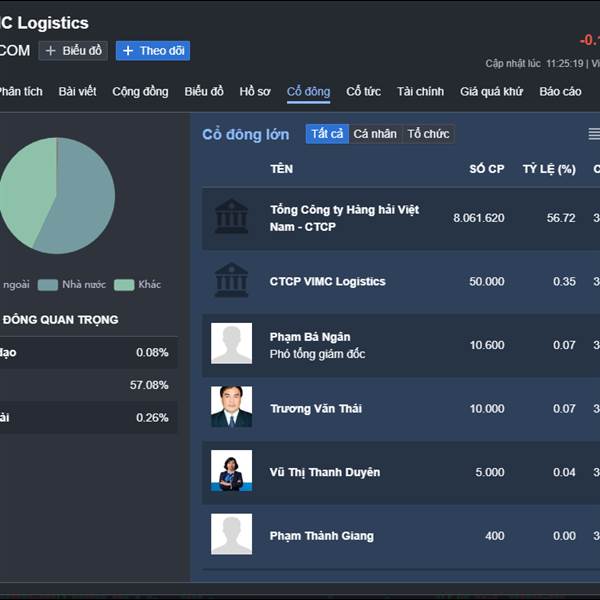
Task: Click share count 5.000
Action: (490, 472)
